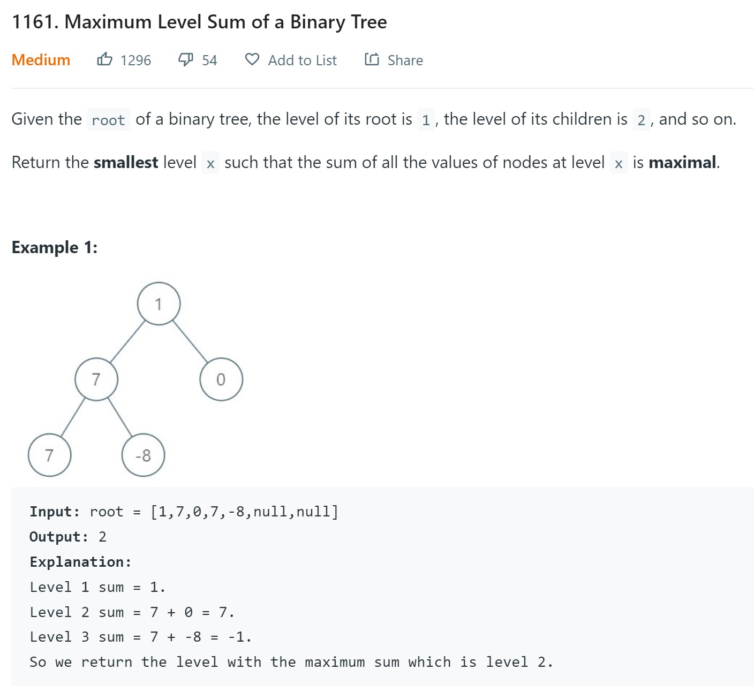This screenshot has width=754, height=700.
Task: Click the heart icon for Add to List
Action: point(252,59)
